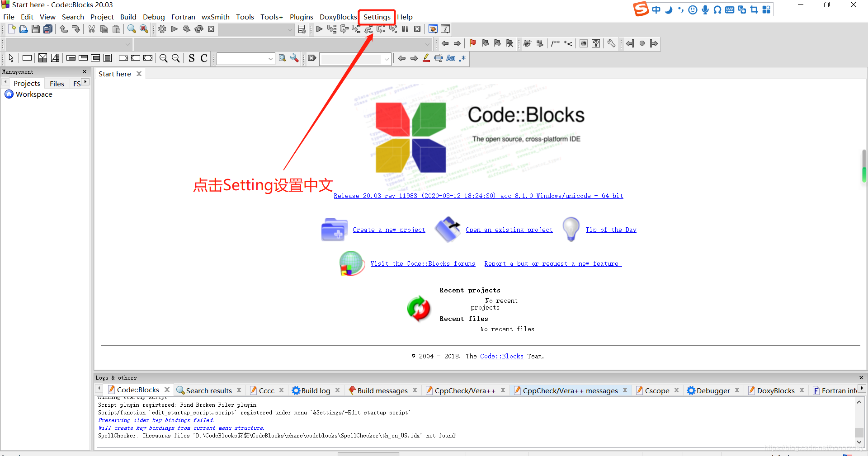Click the Build gear icon
868x456 pixels.
point(162,29)
